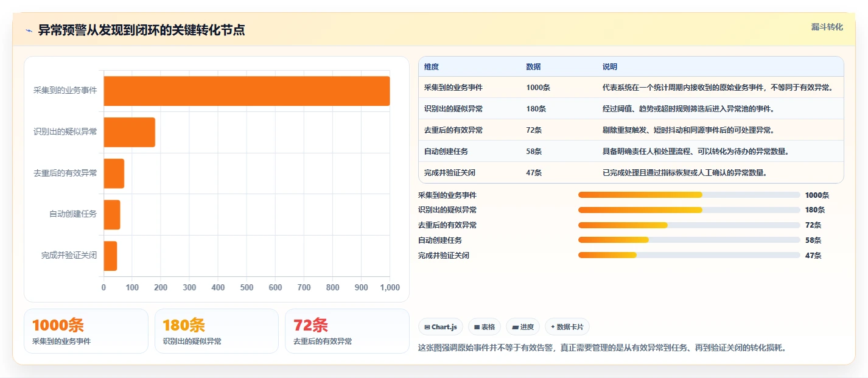Select the 表格 chip
This screenshot has width=868, height=378.
tap(485, 327)
